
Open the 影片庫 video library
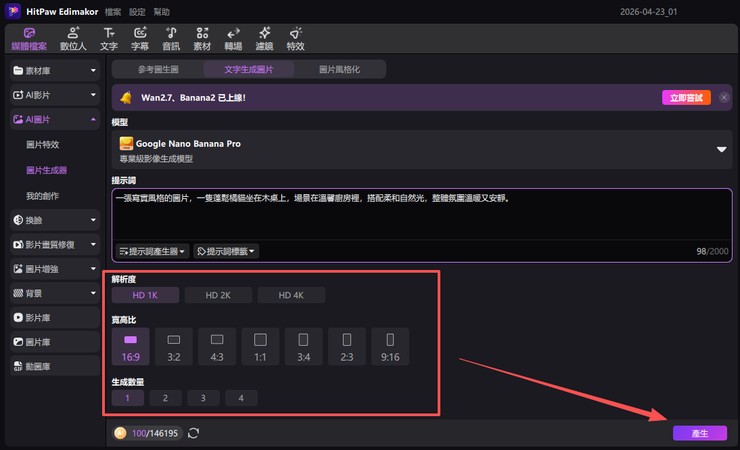[55, 318]
